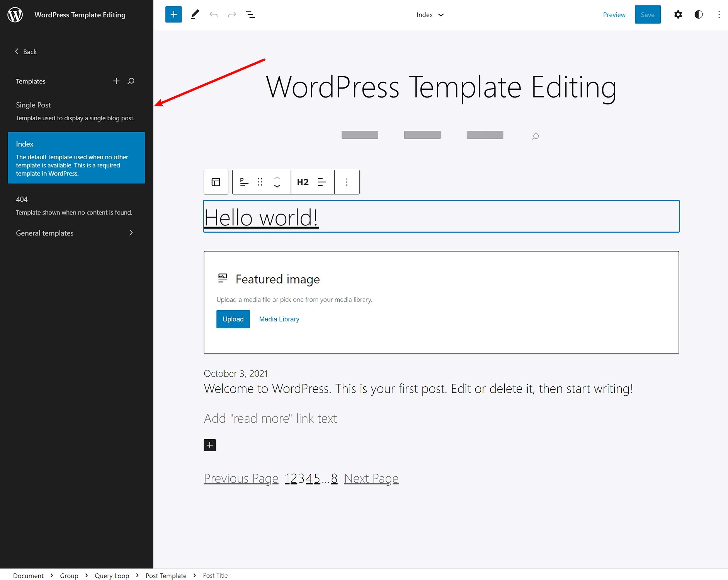Open the Settings gear icon

tap(678, 15)
